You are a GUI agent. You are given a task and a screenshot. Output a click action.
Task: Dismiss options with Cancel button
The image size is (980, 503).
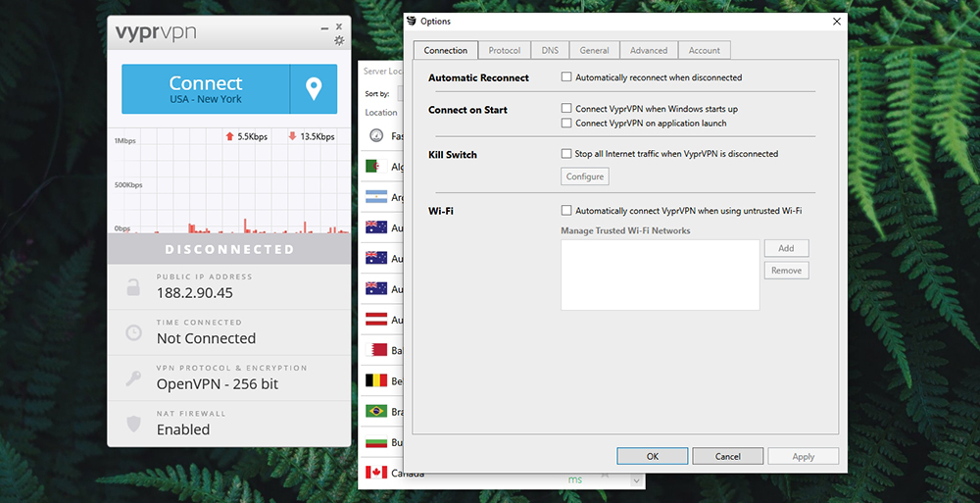[727, 456]
